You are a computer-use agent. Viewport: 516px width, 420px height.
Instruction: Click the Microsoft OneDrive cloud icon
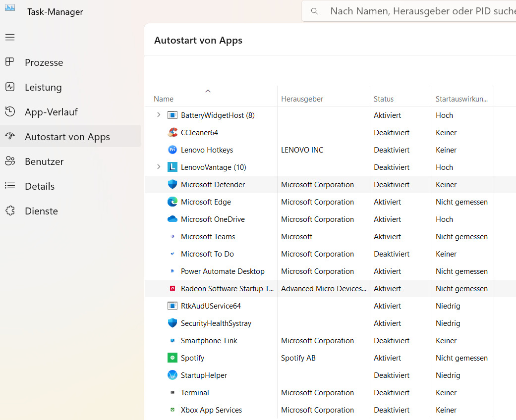[x=172, y=219]
